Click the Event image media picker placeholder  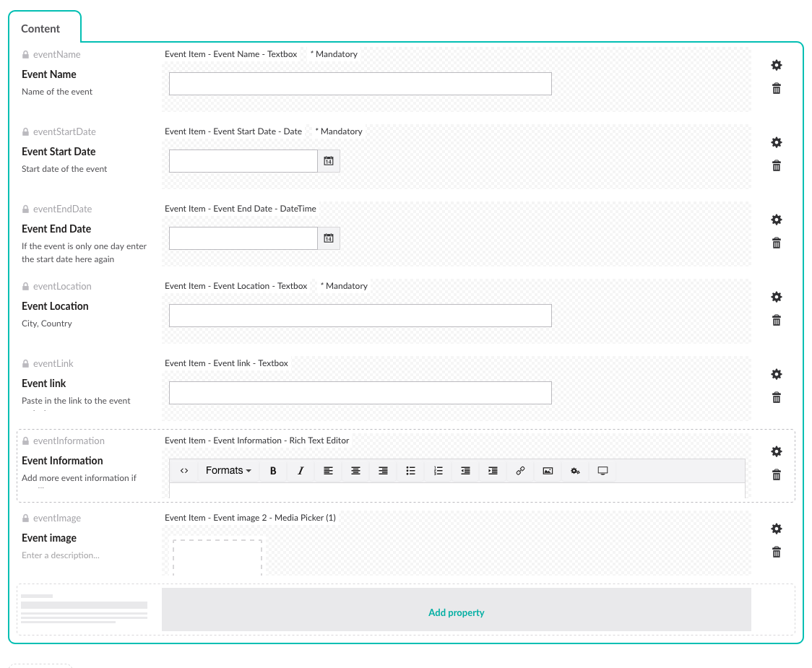(217, 558)
